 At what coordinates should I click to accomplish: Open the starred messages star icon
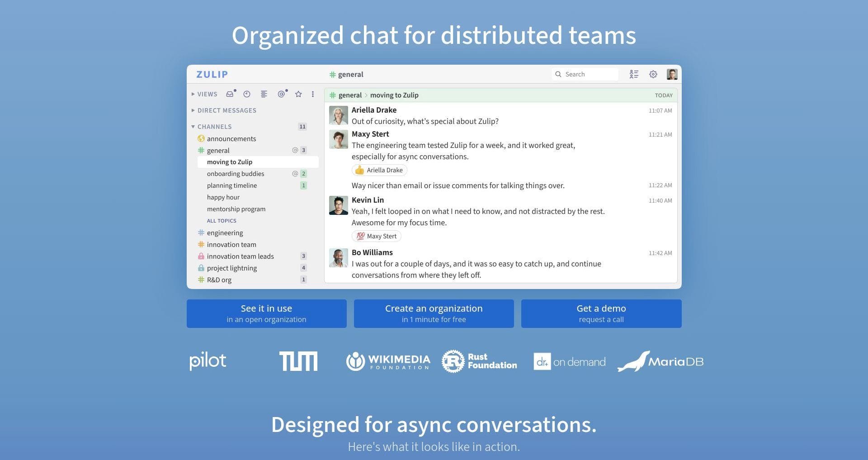tap(298, 94)
